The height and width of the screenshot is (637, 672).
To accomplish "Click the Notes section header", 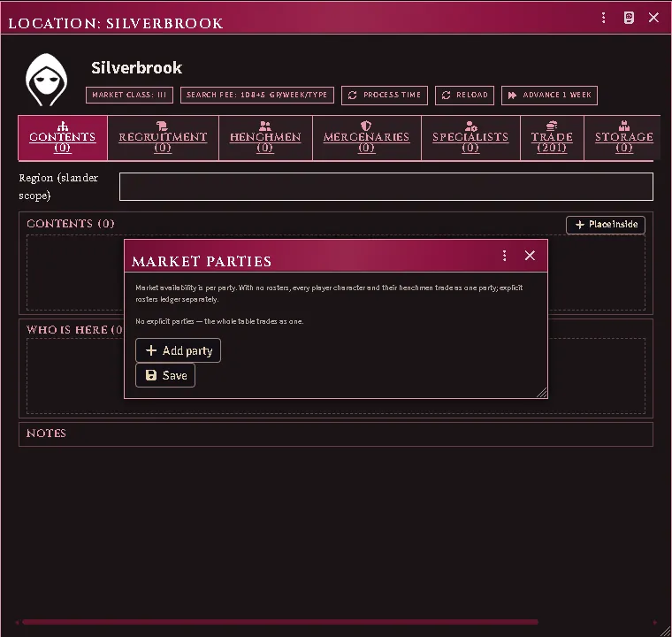I will coord(46,434).
